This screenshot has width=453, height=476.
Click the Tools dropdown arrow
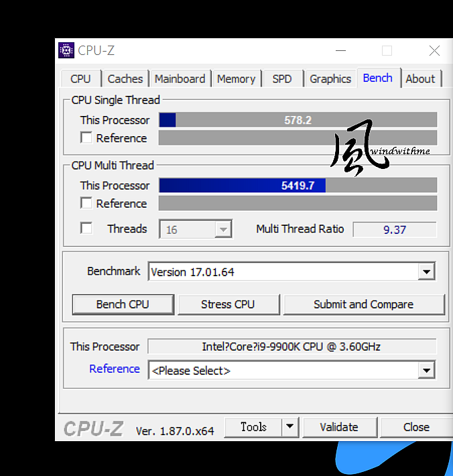[289, 426]
